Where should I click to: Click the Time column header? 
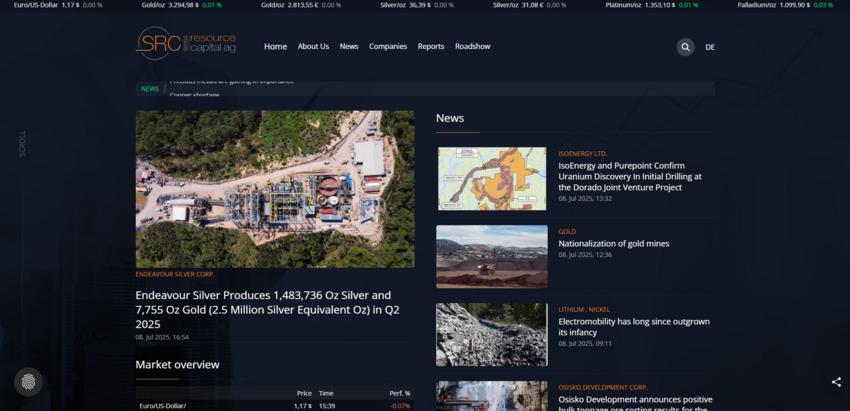tap(326, 393)
